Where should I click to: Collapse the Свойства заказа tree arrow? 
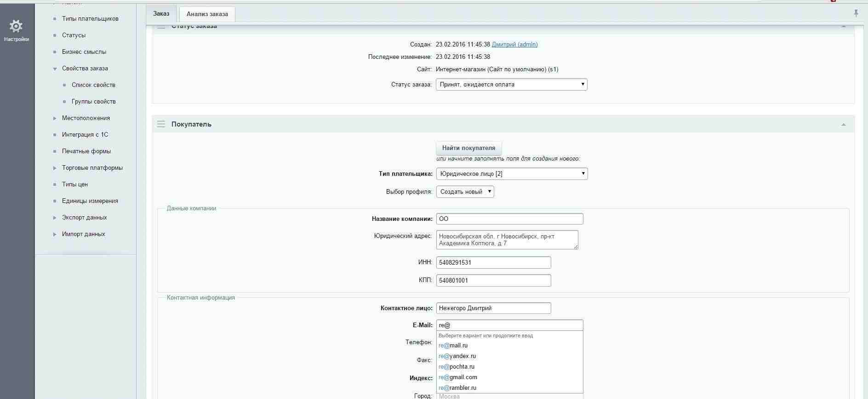55,69
